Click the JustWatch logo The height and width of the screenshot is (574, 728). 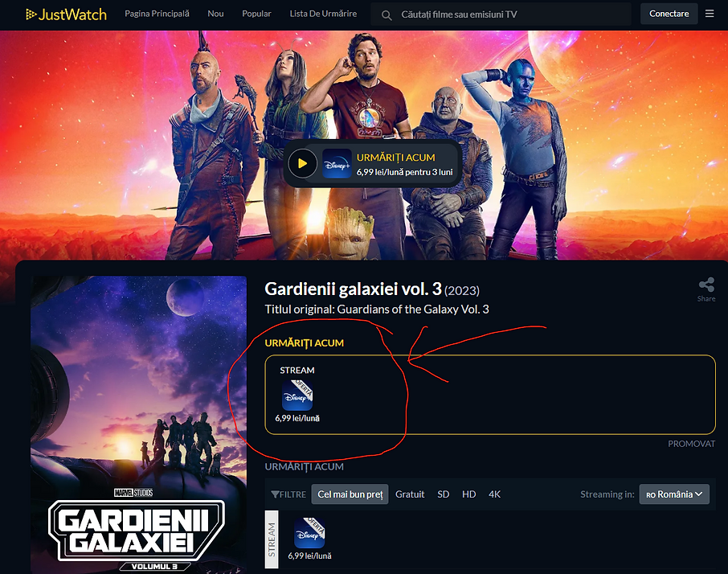tap(66, 14)
